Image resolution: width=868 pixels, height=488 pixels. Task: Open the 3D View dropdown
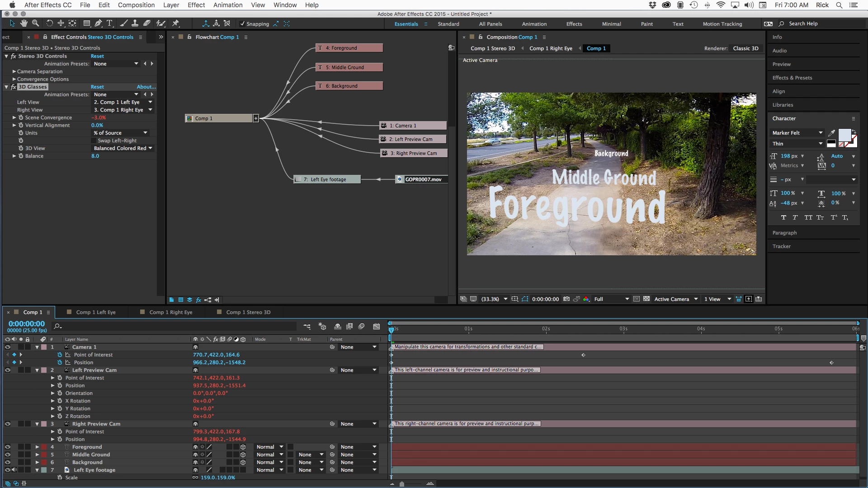(123, 148)
